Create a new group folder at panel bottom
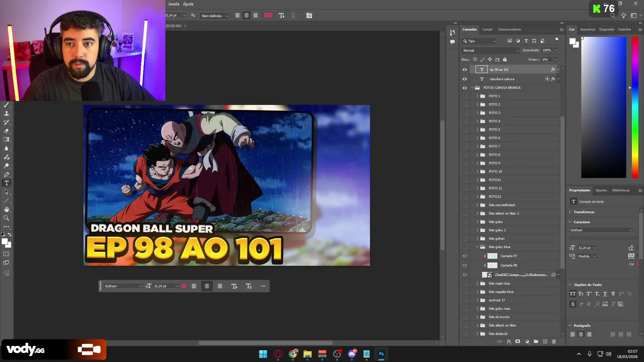This screenshot has width=644, height=362. pyautogui.click(x=536, y=341)
